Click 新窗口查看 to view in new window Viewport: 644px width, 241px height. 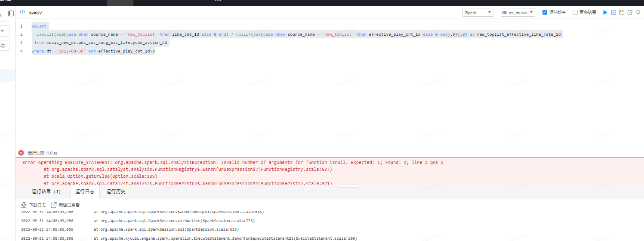point(65,205)
